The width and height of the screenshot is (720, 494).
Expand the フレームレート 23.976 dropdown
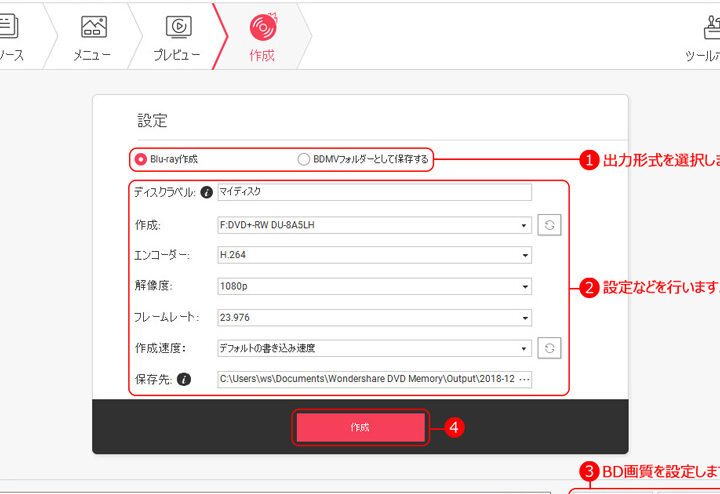[374, 318]
